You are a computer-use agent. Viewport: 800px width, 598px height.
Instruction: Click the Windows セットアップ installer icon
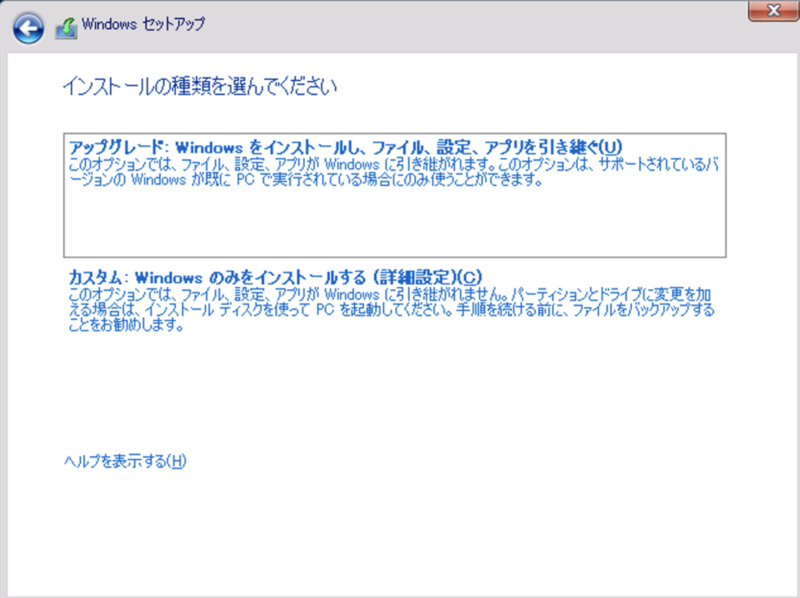[x=66, y=28]
